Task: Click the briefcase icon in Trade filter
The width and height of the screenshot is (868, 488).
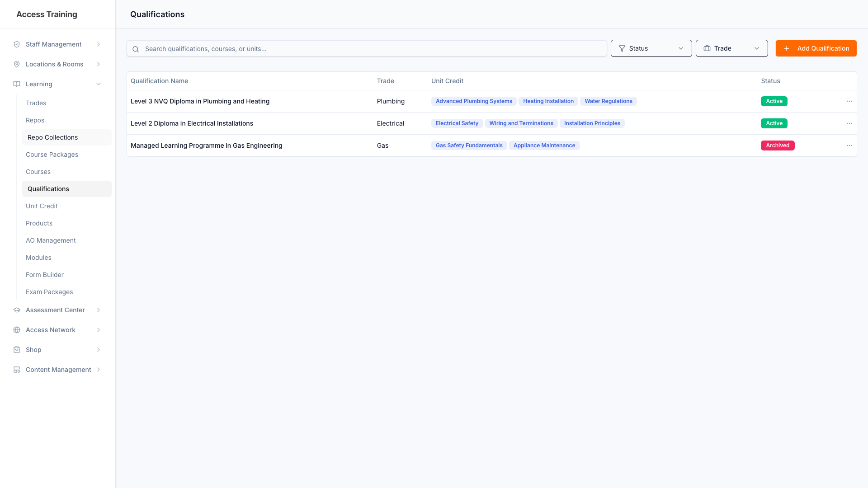Action: (707, 48)
